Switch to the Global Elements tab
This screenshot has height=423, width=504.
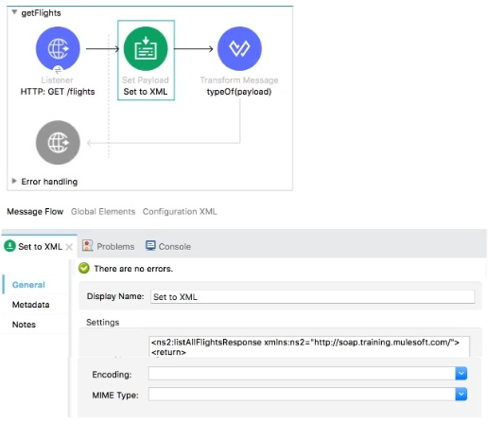pos(103,212)
